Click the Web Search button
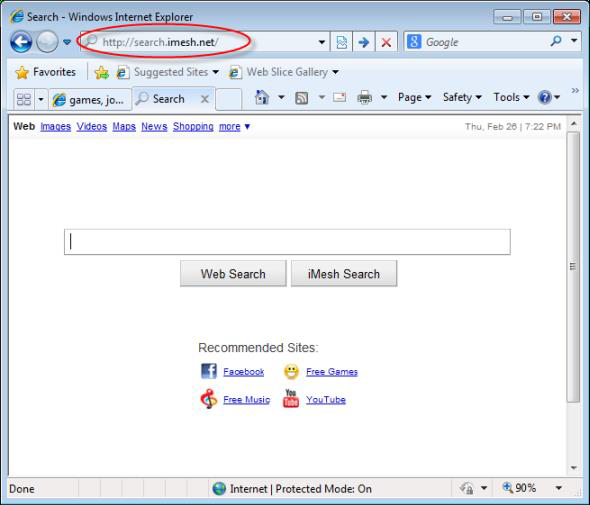The width and height of the screenshot is (590, 505). click(233, 274)
